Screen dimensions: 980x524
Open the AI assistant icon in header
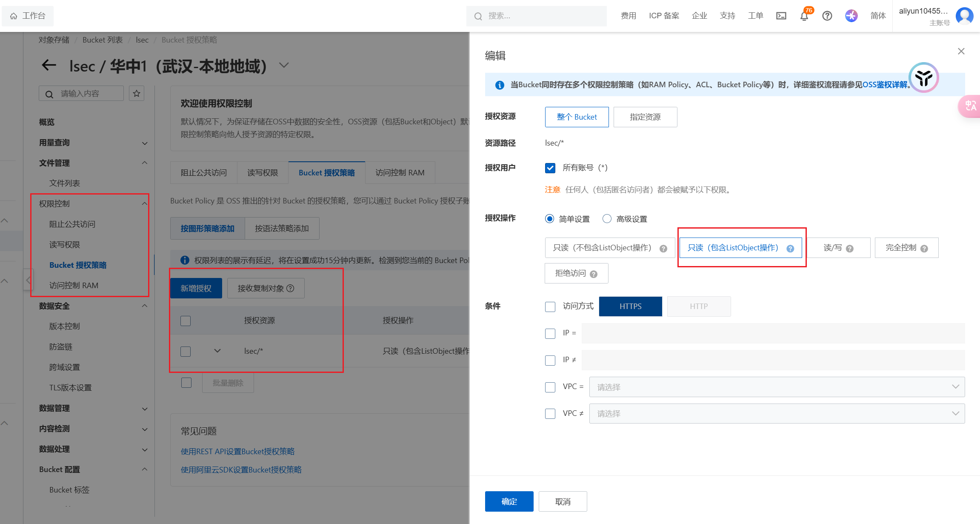(851, 16)
